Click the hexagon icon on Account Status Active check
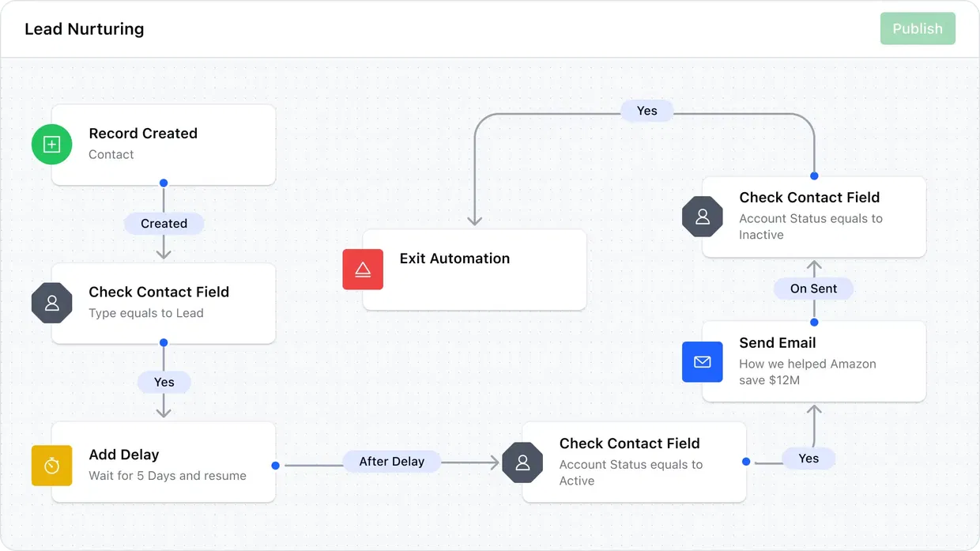The height and width of the screenshot is (551, 980). (522, 462)
